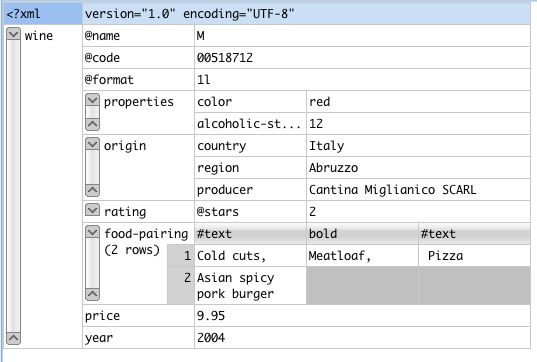
Task: Select the color element cell
Action: click(250, 102)
